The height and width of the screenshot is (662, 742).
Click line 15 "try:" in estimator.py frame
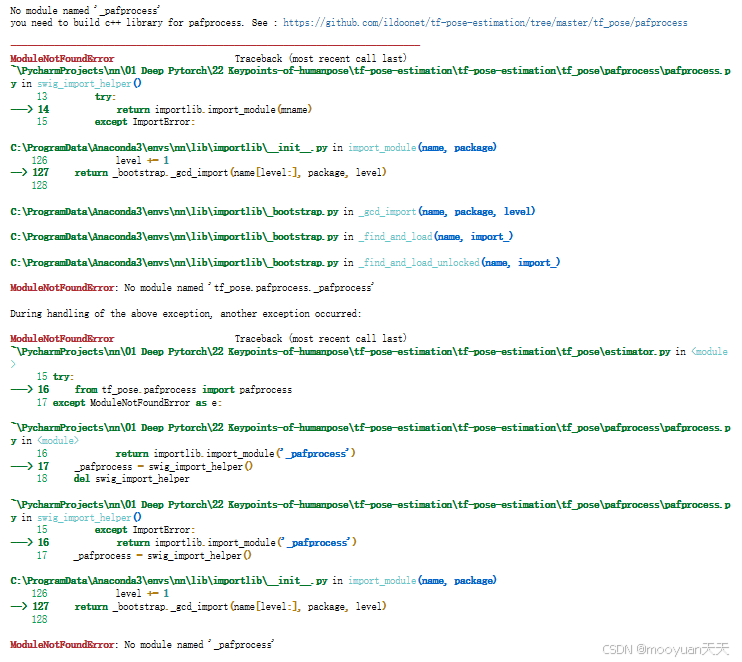coord(63,377)
